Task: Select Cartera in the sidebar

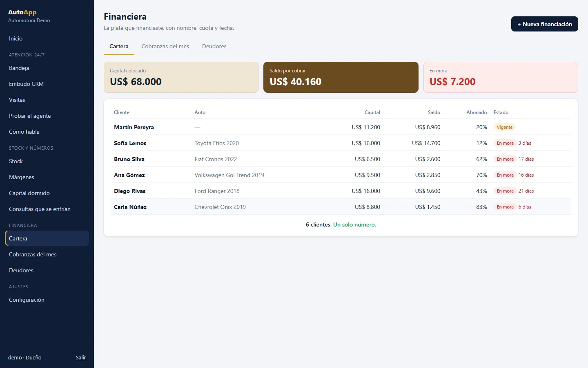Action: click(47, 238)
